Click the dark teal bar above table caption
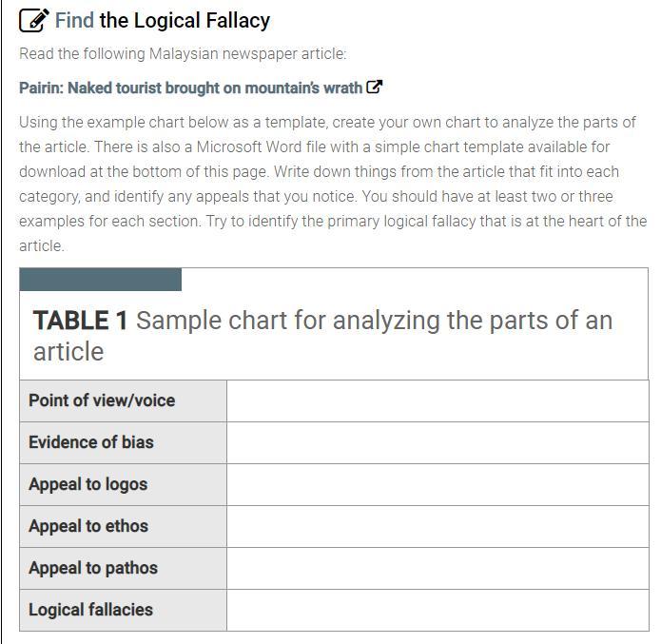 (100, 279)
